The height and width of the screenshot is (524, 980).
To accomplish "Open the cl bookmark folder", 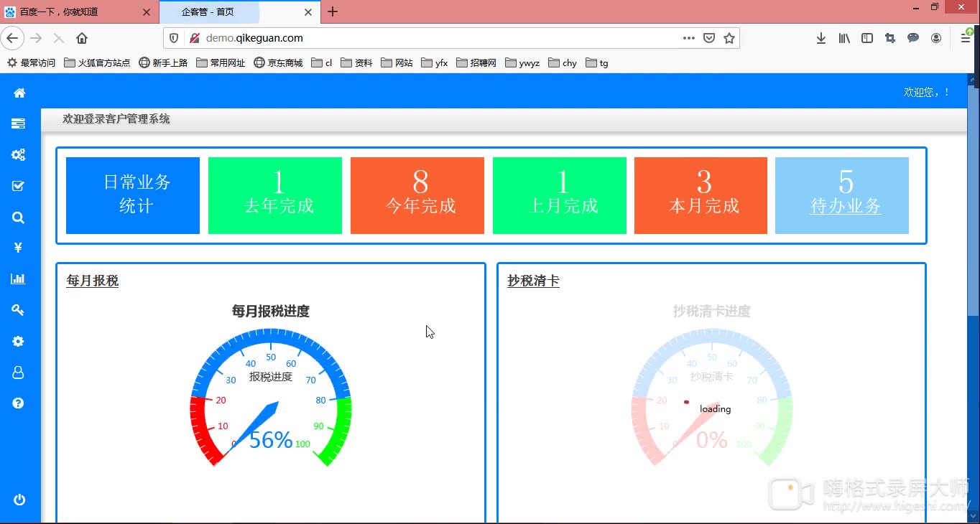I will (x=322, y=62).
